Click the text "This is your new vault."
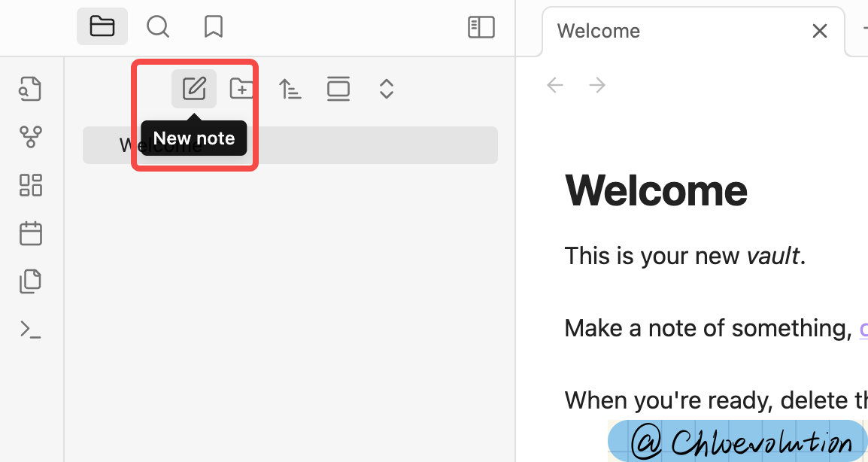The image size is (868, 462). click(x=684, y=256)
